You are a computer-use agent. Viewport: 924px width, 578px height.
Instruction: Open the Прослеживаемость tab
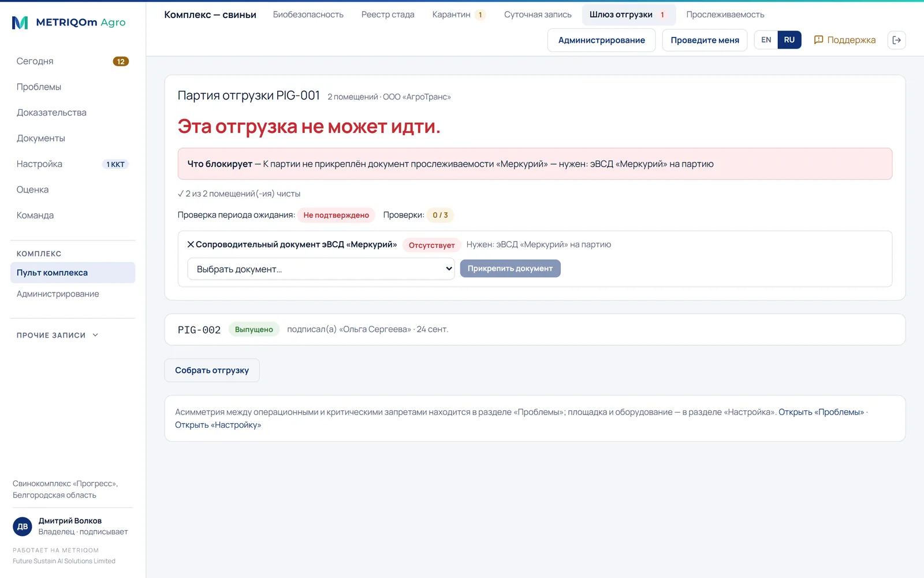point(725,14)
